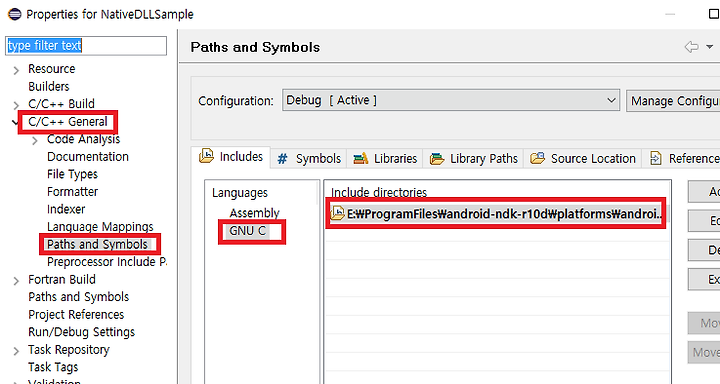This screenshot has width=720, height=384.
Task: Select Fortran Build in the tree
Action: click(62, 279)
